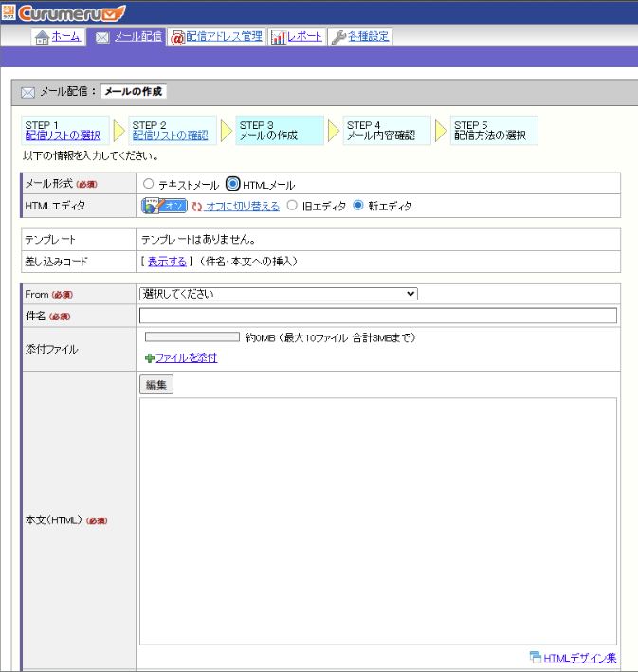Go to STEP 1 配信リストの選択

pos(63,136)
